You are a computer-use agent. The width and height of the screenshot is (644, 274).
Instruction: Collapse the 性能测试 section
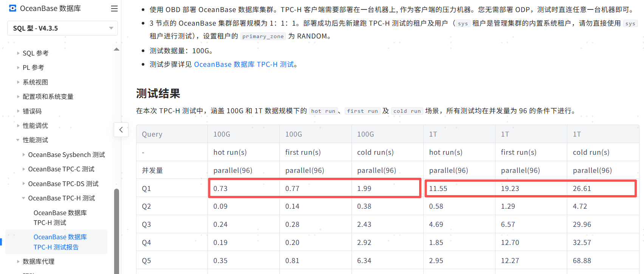pyautogui.click(x=35, y=140)
